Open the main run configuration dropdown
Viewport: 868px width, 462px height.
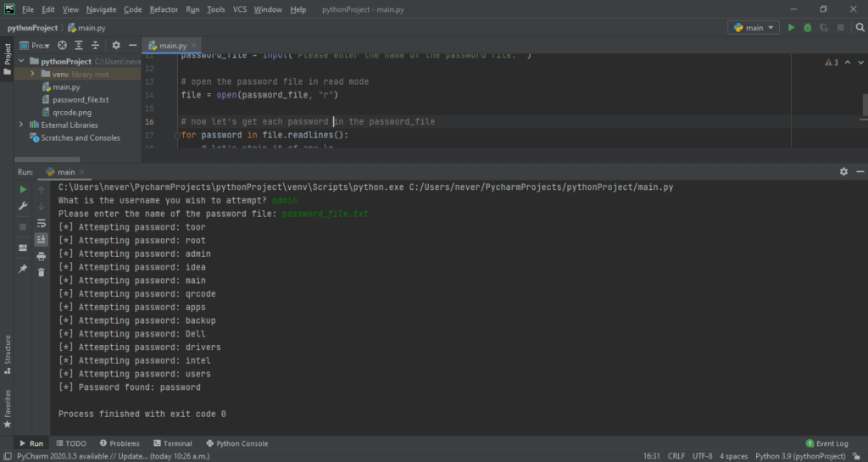click(x=754, y=28)
